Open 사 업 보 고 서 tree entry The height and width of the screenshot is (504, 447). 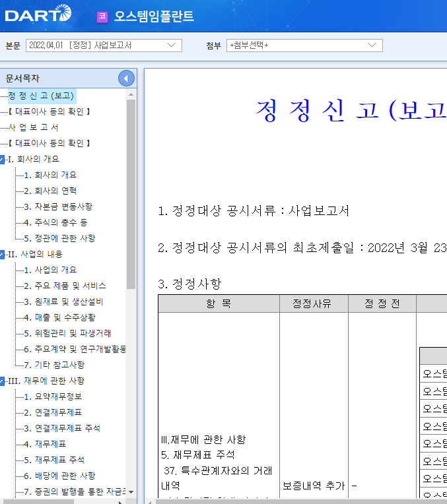tap(33, 127)
